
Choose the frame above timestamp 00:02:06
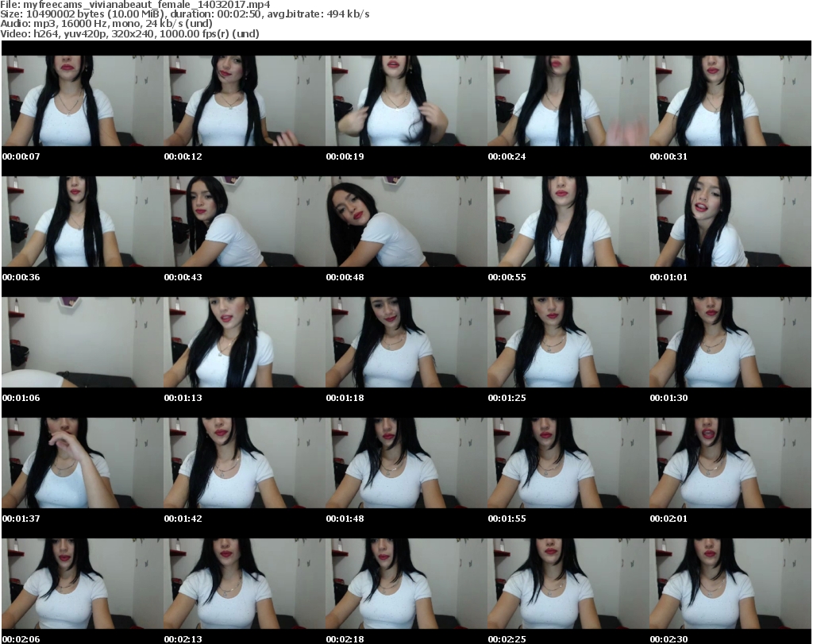coord(83,584)
